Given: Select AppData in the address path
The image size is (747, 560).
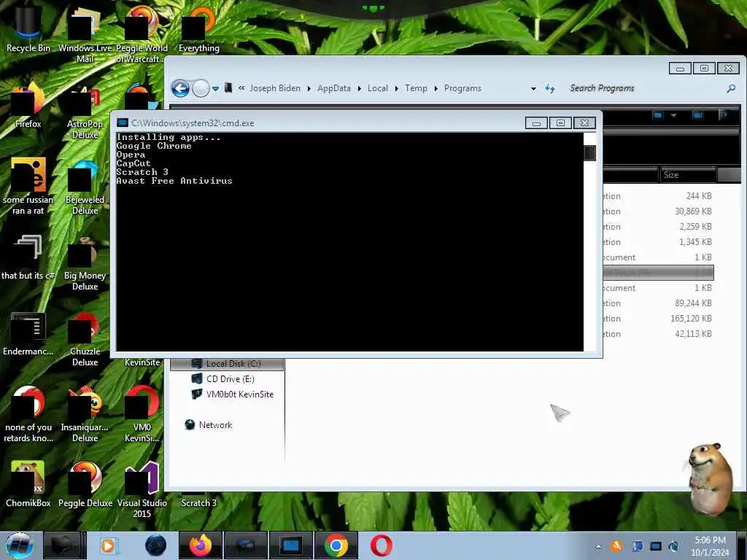Looking at the screenshot, I should point(333,88).
